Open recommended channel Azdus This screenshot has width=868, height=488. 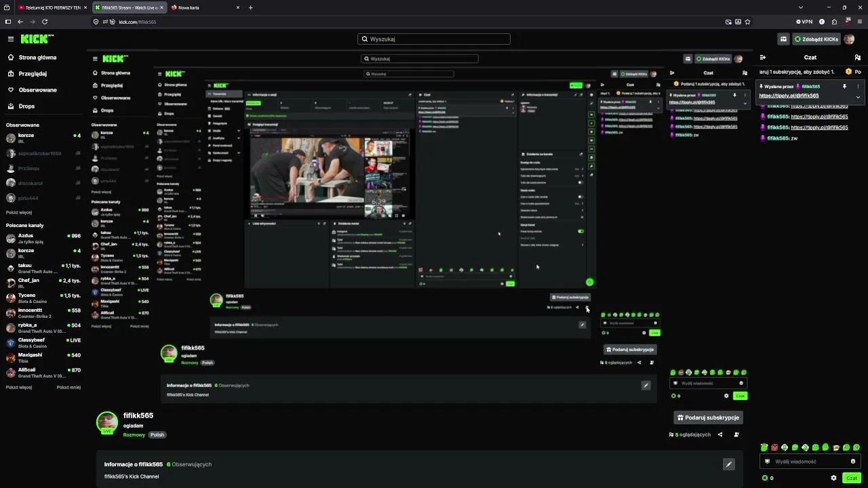point(43,238)
